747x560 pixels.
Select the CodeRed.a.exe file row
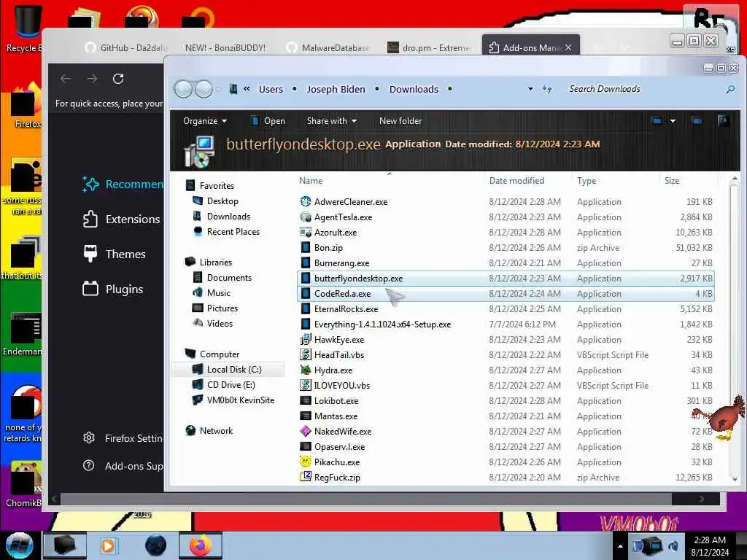coord(506,293)
